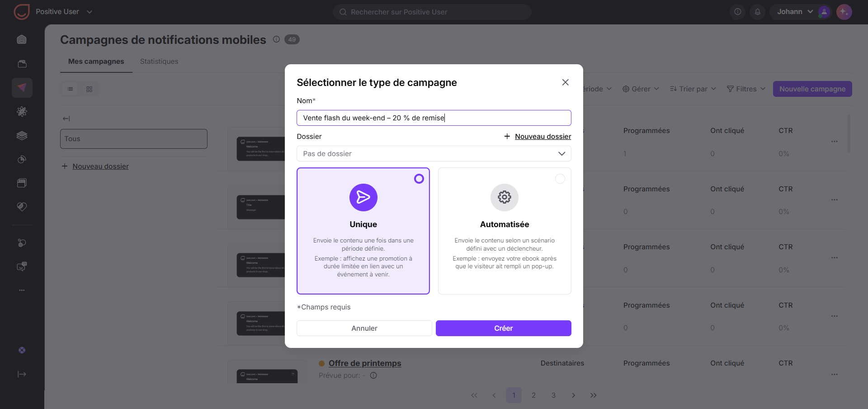Open the pie chart analytics sidebar icon
The height and width of the screenshot is (409, 868).
tap(22, 159)
